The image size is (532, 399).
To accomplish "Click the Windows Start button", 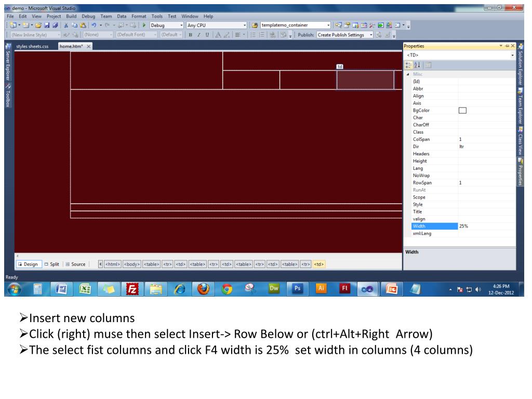I will point(14,289).
